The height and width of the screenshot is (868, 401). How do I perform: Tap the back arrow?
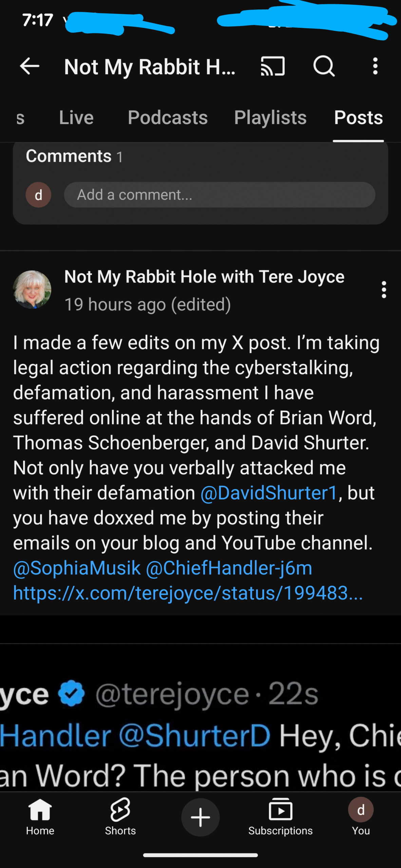coord(30,66)
